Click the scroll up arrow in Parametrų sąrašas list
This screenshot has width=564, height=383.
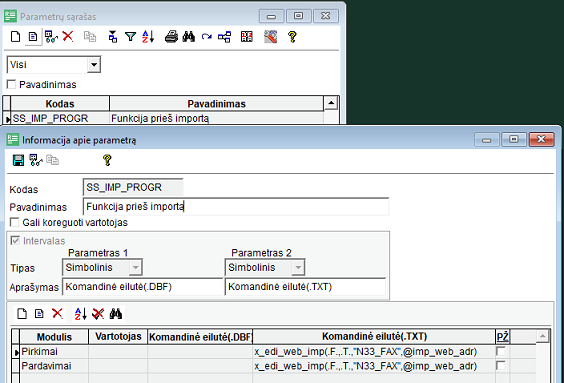pos(331,103)
